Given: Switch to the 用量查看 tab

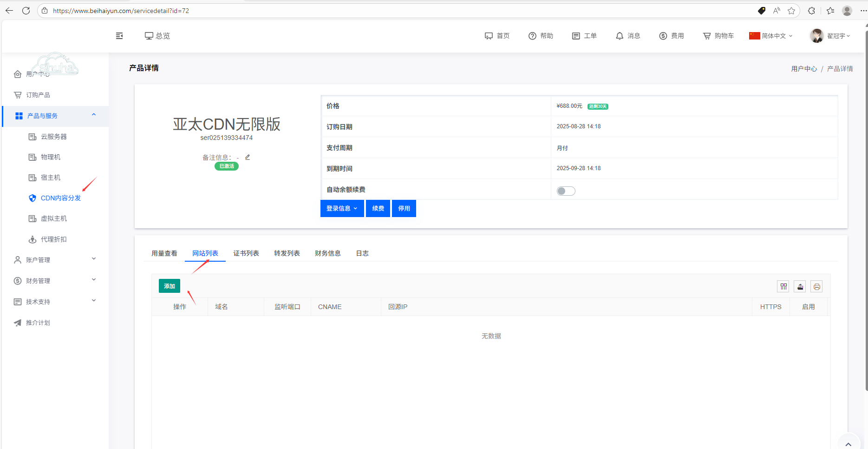Looking at the screenshot, I should pyautogui.click(x=164, y=253).
